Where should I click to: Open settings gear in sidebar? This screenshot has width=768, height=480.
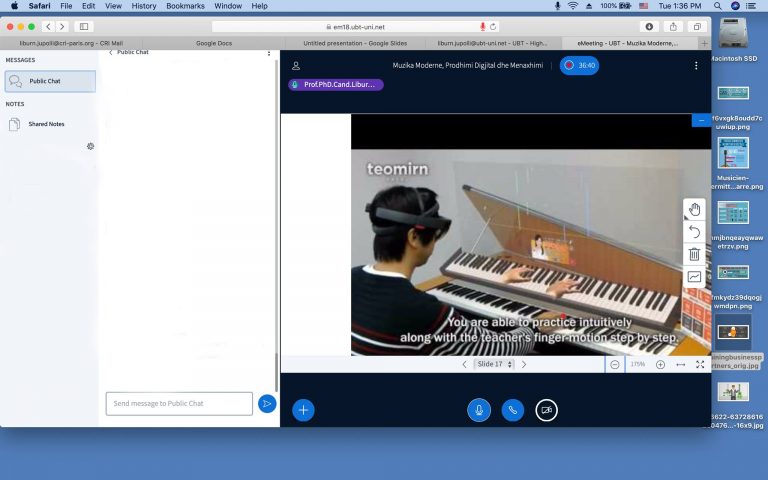(x=91, y=146)
